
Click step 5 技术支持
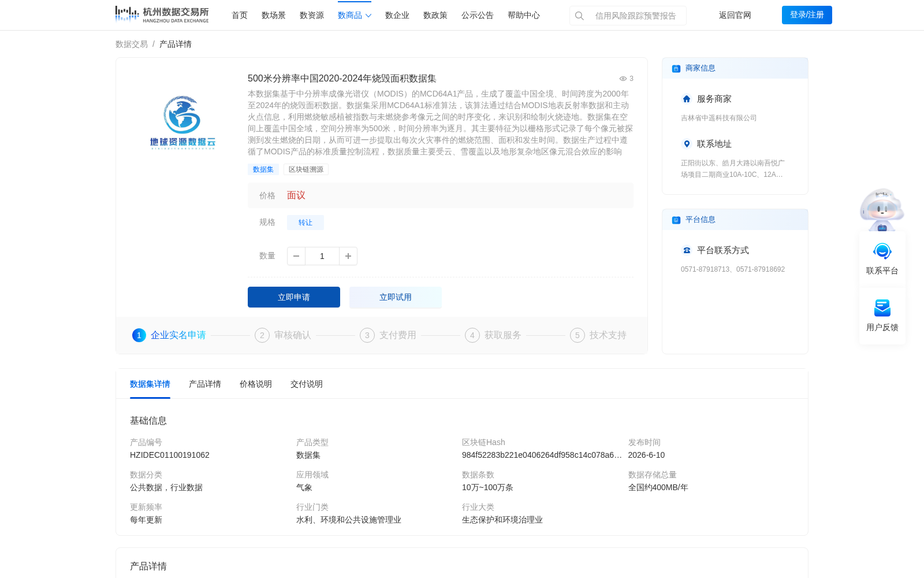(x=598, y=335)
